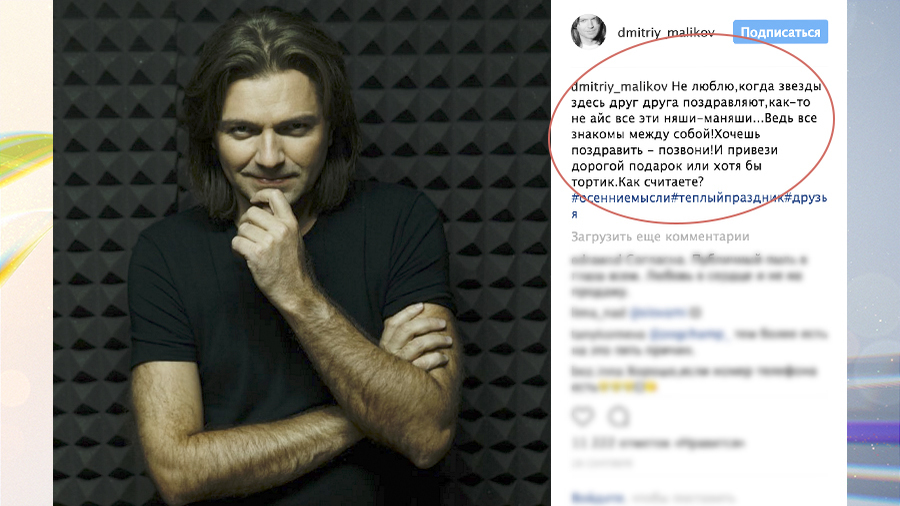Viewport: 900px width, 506px height.
Task: Click dmitriy_malikov username starting the caption
Action: [619, 87]
